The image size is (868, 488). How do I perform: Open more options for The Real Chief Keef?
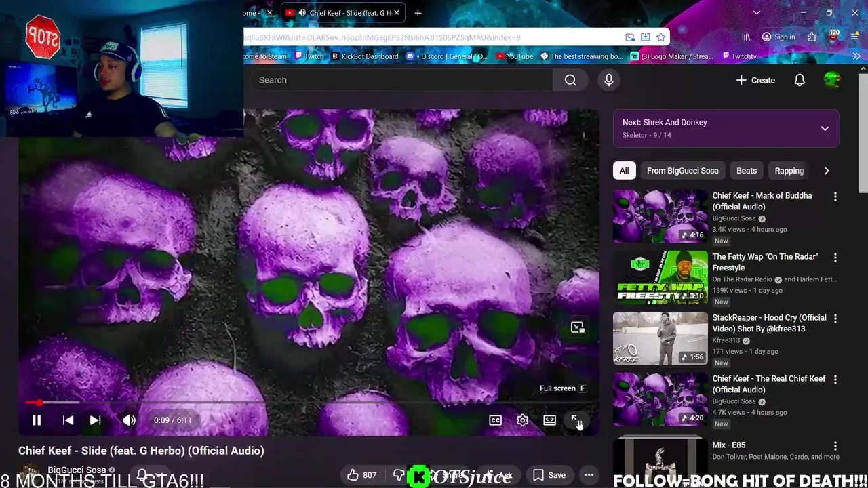(x=835, y=380)
